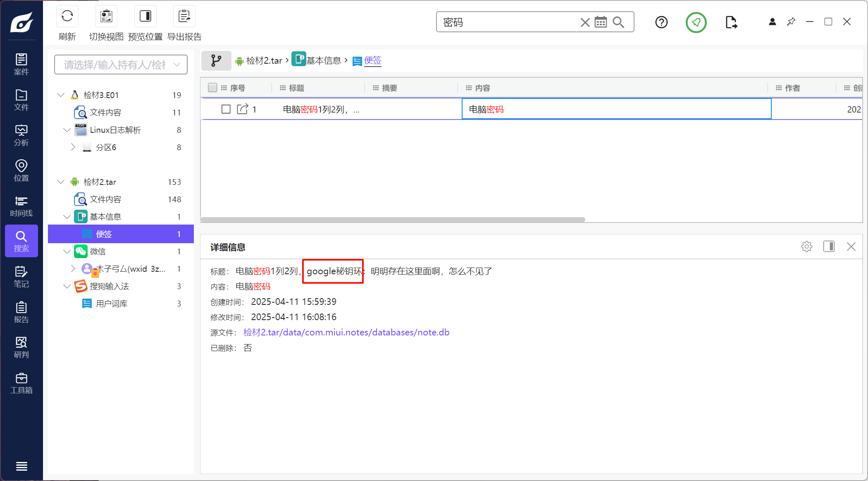Click the 切换视图 switch view icon

tap(106, 16)
